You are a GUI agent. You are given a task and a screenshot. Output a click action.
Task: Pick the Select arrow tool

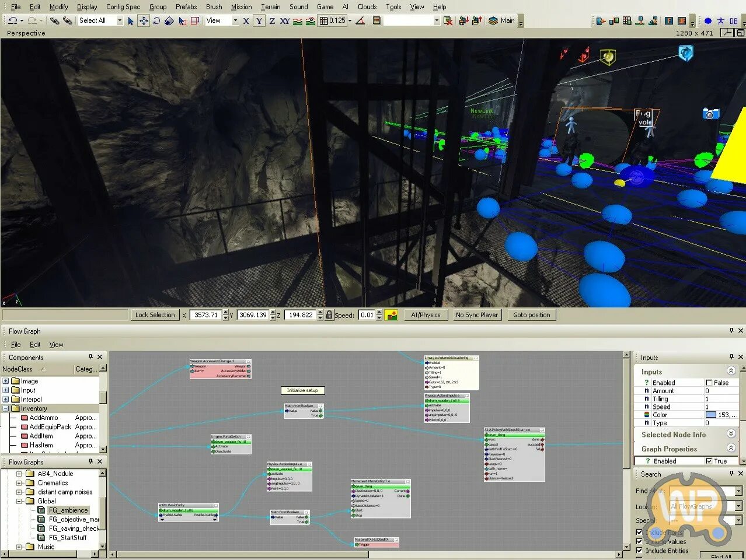(x=131, y=20)
